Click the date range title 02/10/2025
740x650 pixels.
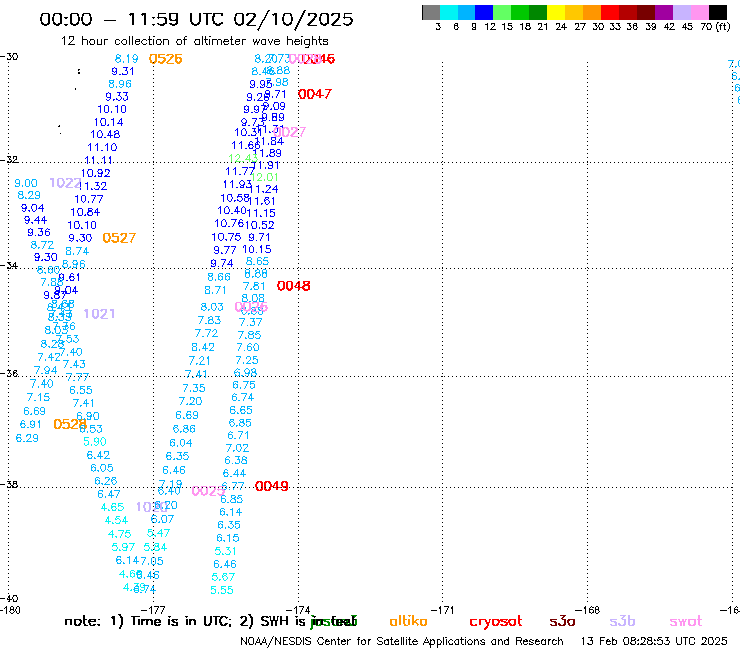click(x=293, y=20)
